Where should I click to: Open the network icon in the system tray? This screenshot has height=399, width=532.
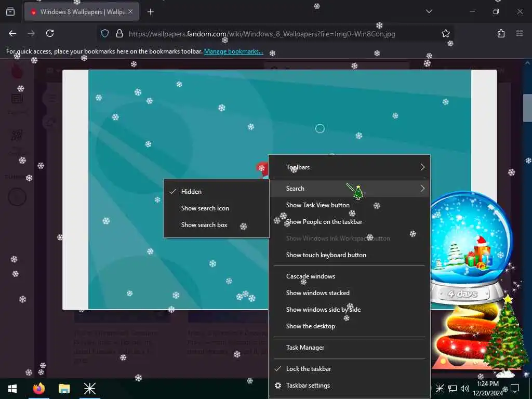(453, 389)
